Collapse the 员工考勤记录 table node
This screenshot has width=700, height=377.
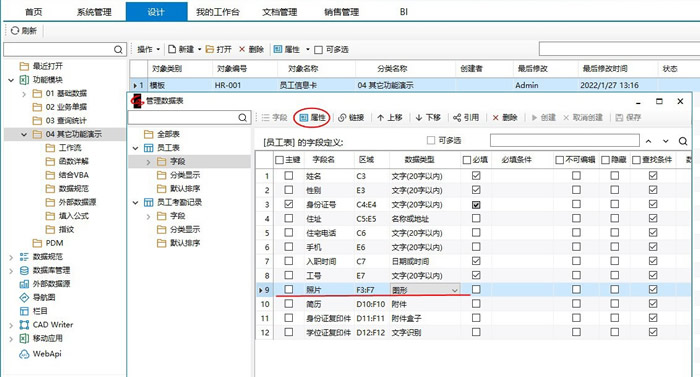pyautogui.click(x=136, y=202)
